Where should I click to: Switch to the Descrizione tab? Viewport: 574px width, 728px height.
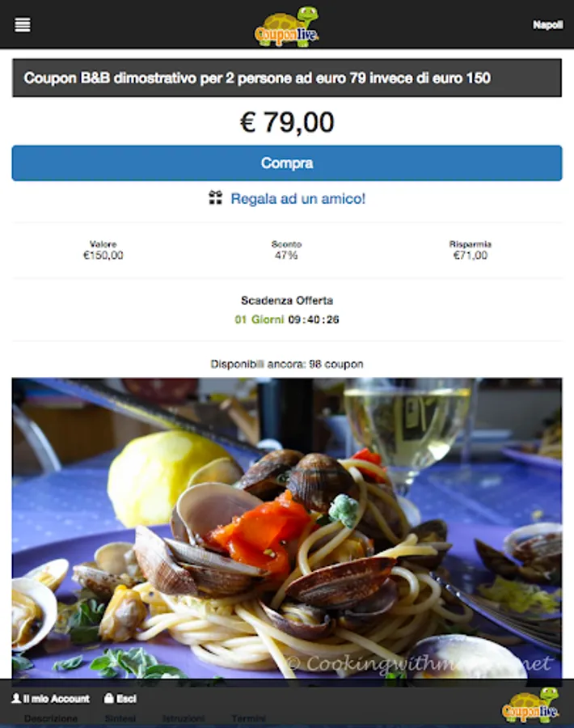[x=51, y=718]
